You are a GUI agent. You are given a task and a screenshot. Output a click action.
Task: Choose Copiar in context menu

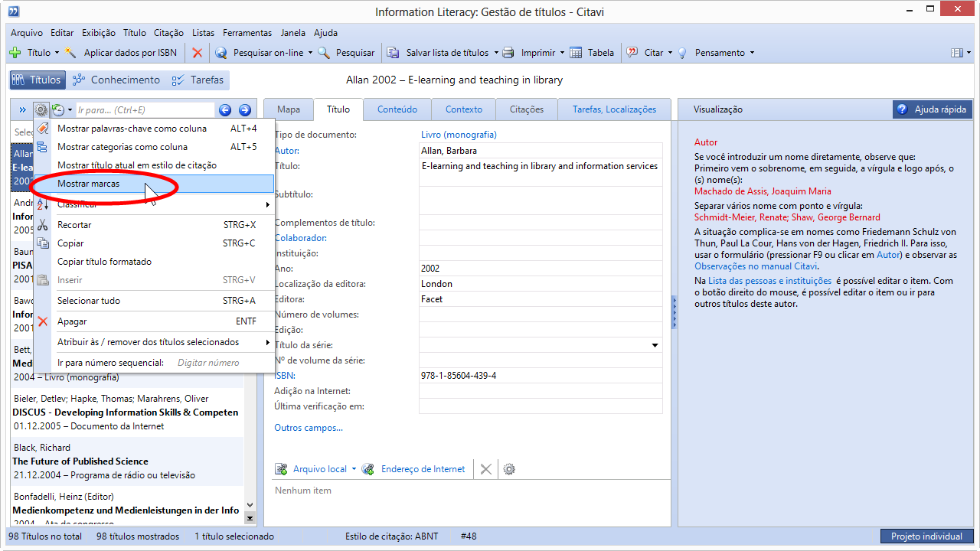[x=154, y=243]
